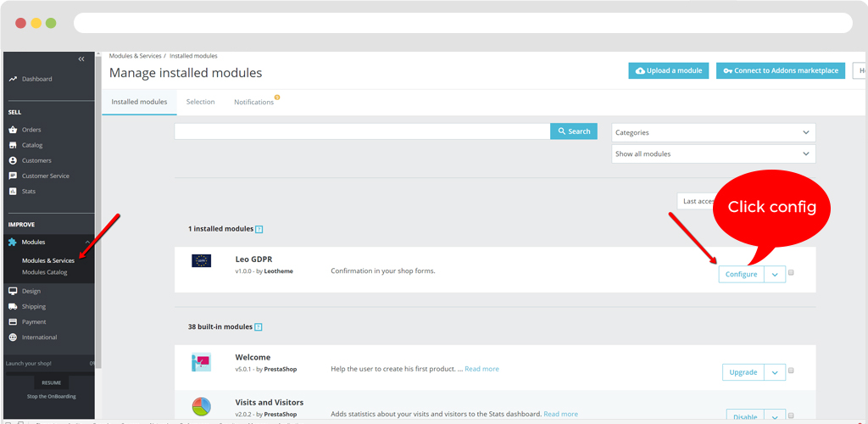Open Catalog menu item

[32, 145]
